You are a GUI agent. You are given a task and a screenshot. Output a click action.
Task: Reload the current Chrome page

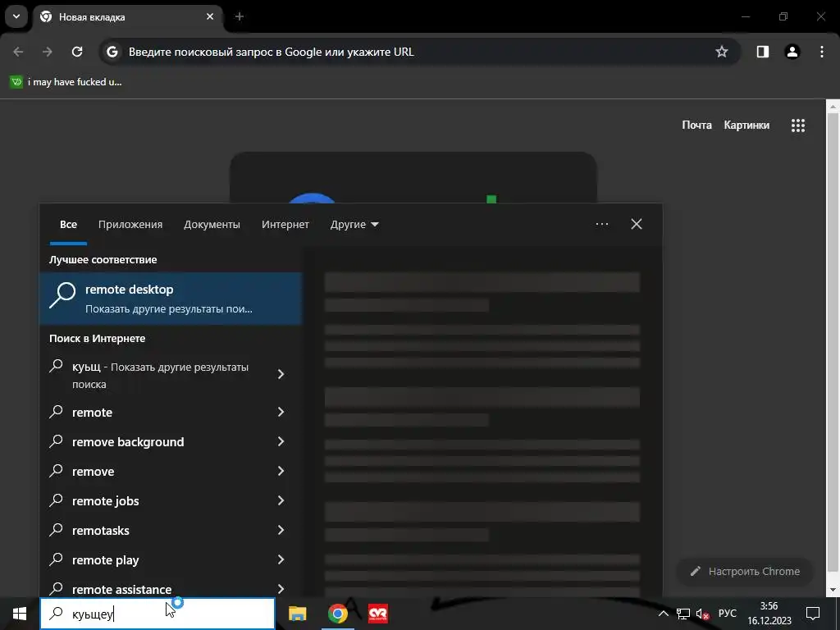[x=77, y=52]
